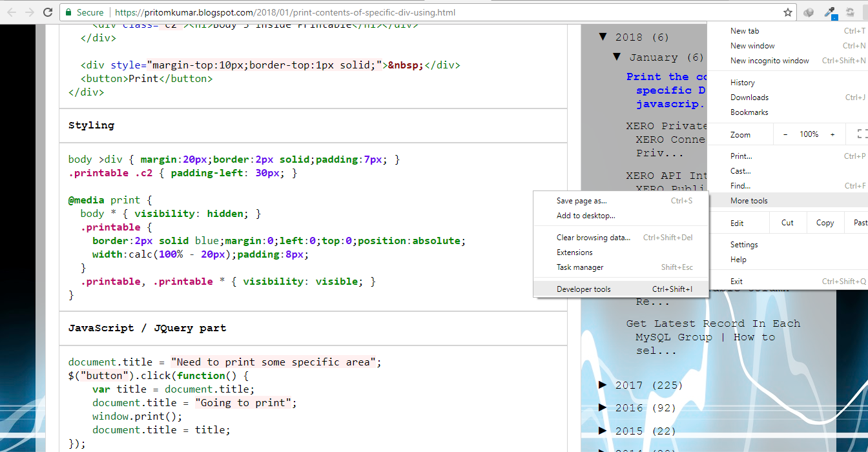Screen dimensions: 868x452
Task: Open 'Get Latest Record In Each' link
Action: click(x=713, y=337)
